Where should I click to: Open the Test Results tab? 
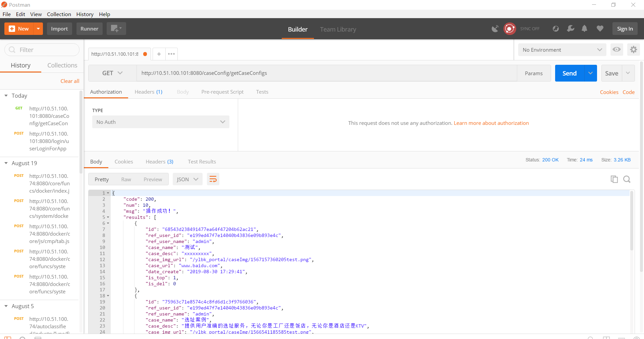pyautogui.click(x=202, y=162)
